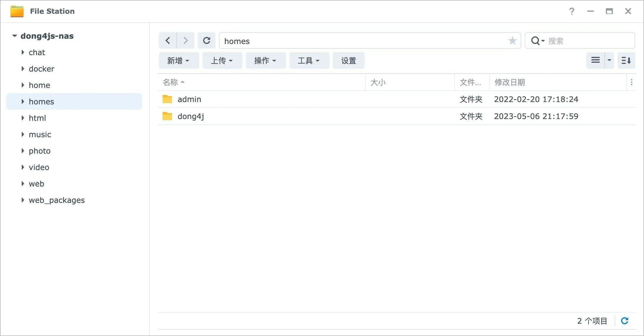Open the 上传 dropdown menu

pos(222,60)
